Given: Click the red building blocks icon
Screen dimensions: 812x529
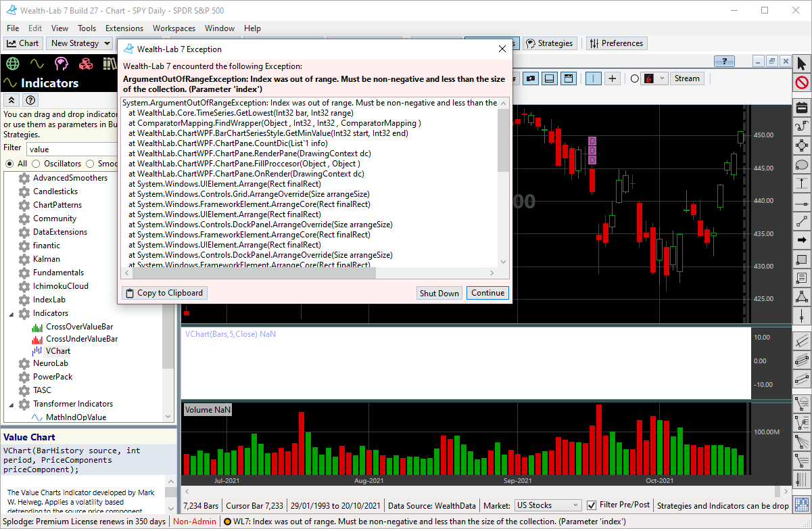Looking at the screenshot, I should (x=86, y=64).
